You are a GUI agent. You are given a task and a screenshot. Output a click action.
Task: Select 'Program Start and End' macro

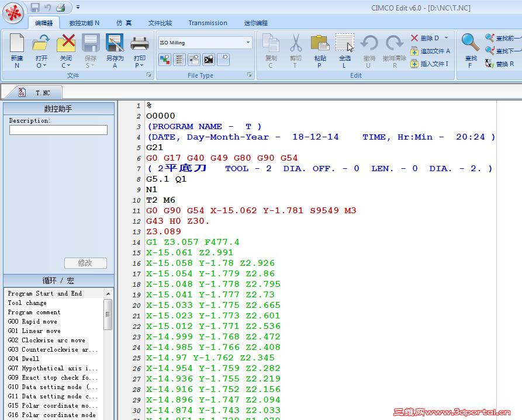tap(44, 293)
